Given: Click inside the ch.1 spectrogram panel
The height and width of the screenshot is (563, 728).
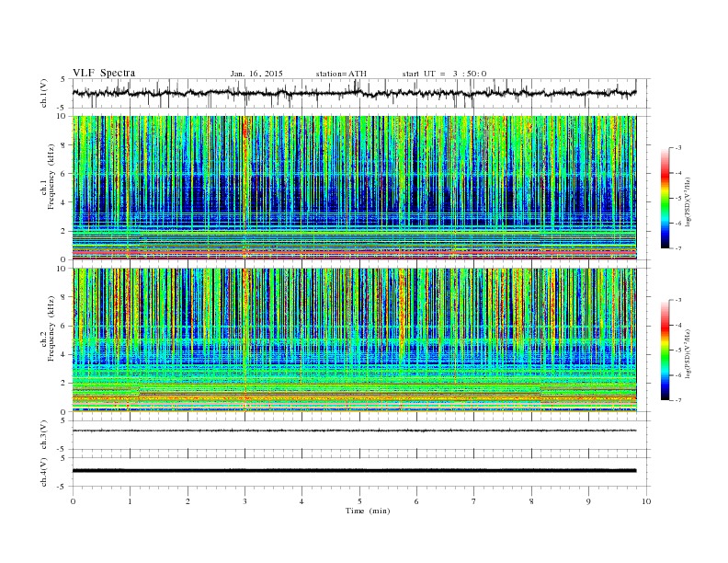Looking at the screenshot, I should click(355, 188).
